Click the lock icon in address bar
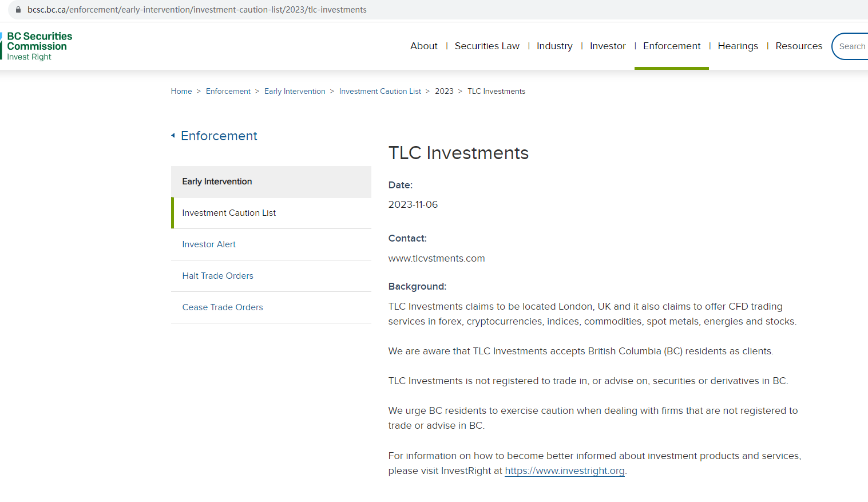 (x=18, y=10)
